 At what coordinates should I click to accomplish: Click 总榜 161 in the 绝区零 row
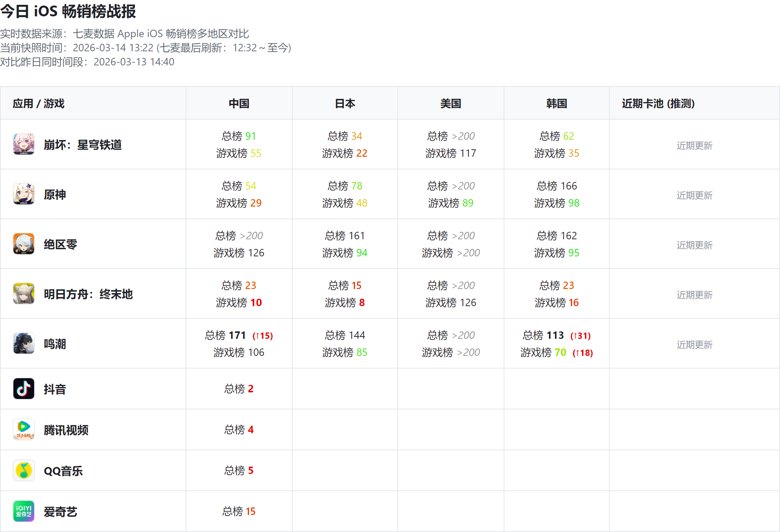pos(345,236)
